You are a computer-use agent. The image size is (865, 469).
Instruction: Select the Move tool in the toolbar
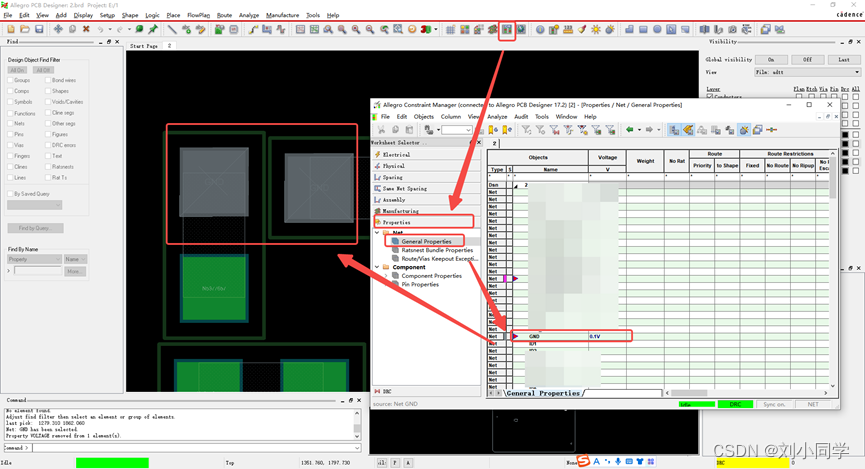tap(58, 30)
